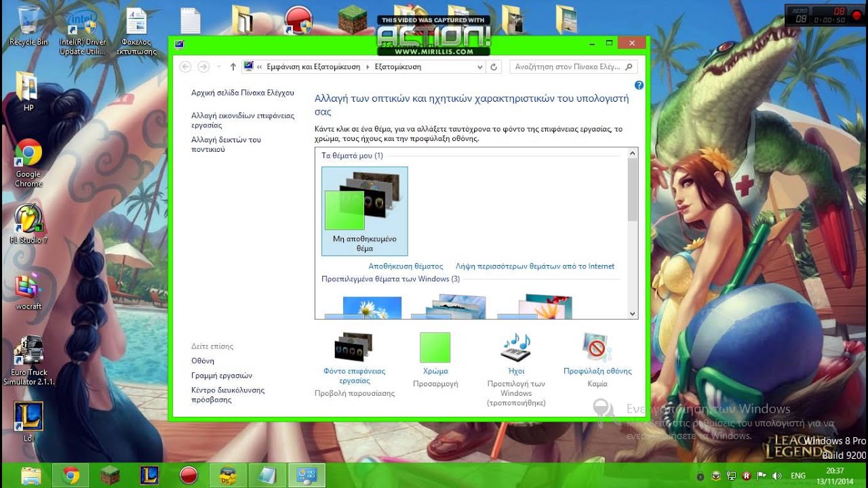The image size is (868, 488).
Task: Click Λήψη περισσότερων θεμάτων από το Internet
Action: tap(535, 266)
